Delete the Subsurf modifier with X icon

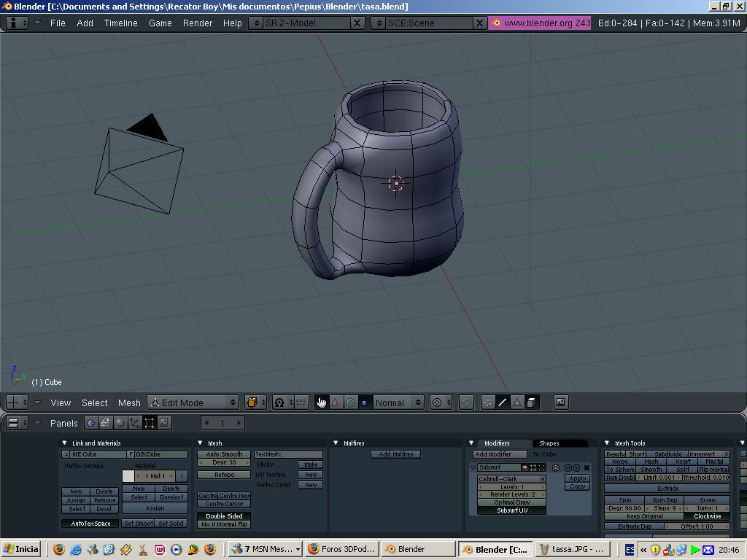[587, 467]
